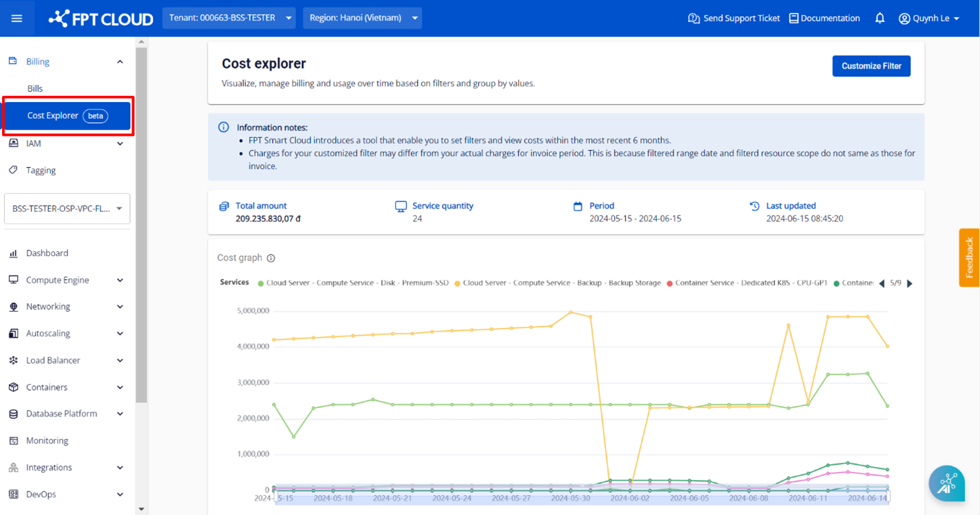The width and height of the screenshot is (980, 515).
Task: Click the Cost graph info icon
Action: tap(271, 258)
